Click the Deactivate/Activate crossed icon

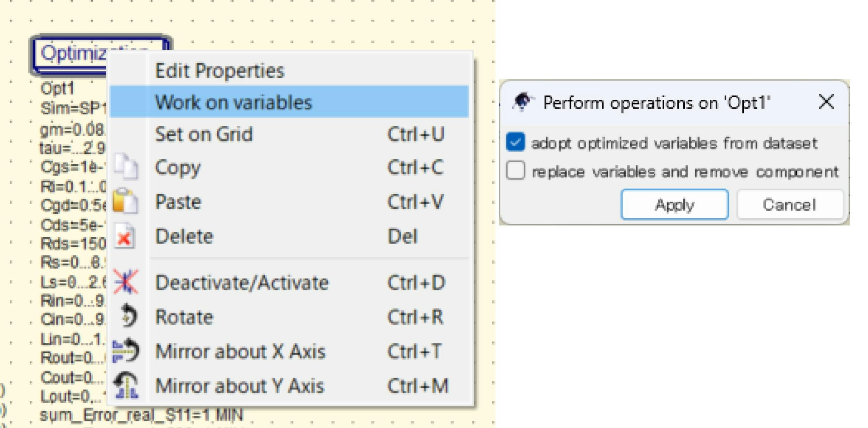[x=126, y=282]
